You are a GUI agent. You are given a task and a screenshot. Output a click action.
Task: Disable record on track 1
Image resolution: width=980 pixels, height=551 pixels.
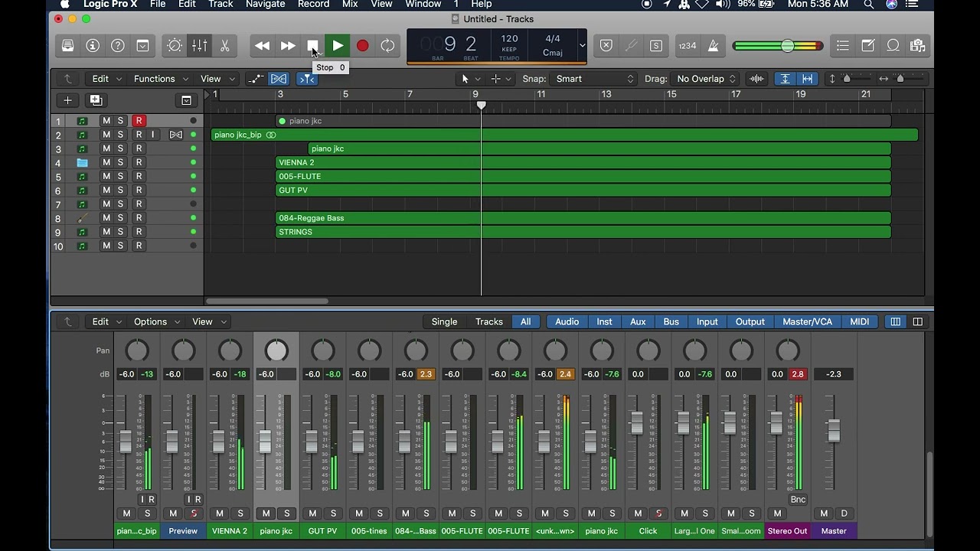[139, 121]
